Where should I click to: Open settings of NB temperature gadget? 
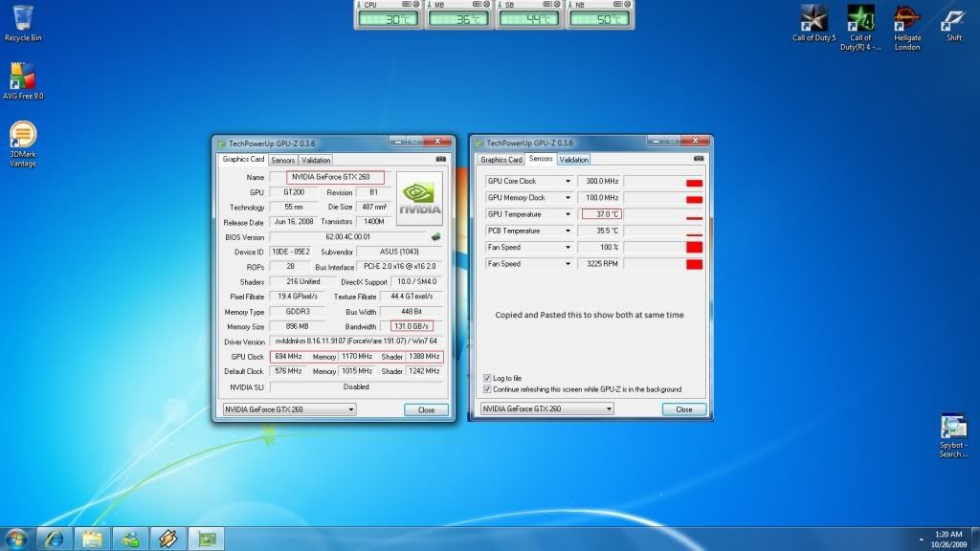coord(617,5)
